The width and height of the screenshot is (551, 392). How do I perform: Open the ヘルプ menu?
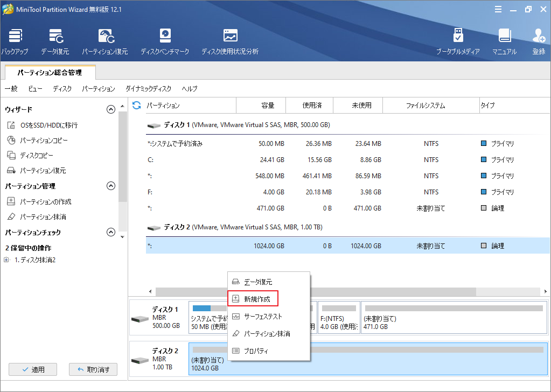[x=190, y=88]
